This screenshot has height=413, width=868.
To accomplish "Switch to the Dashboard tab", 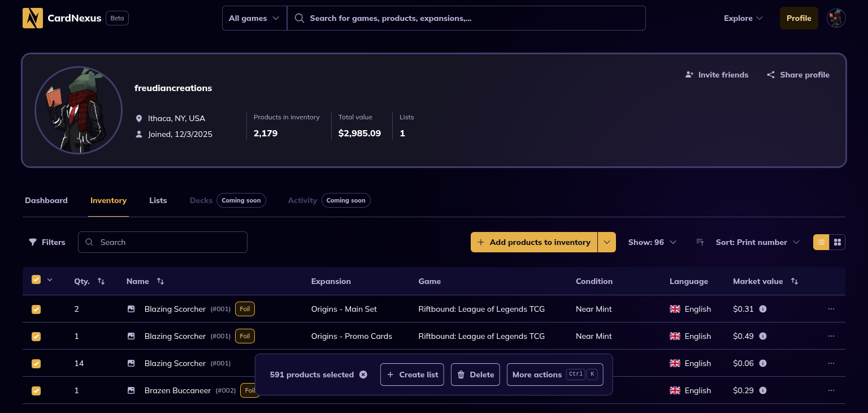I will click(x=46, y=200).
